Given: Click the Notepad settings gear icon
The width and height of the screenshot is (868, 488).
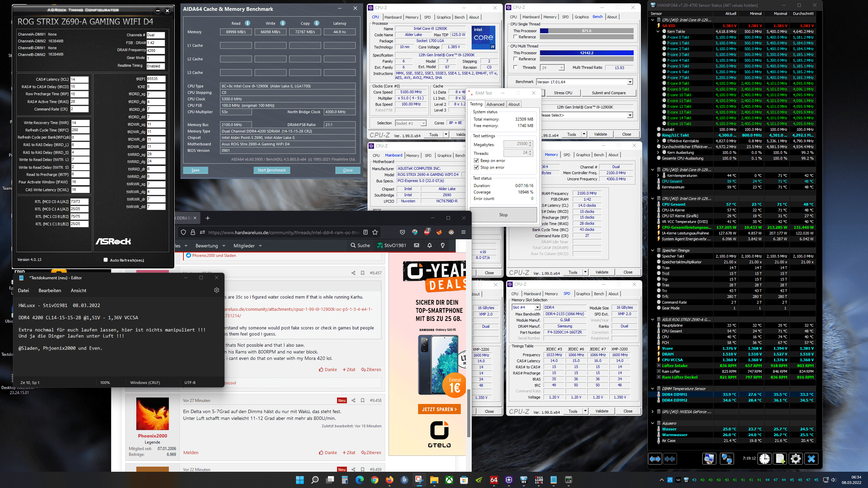Looking at the screenshot, I should click(217, 290).
